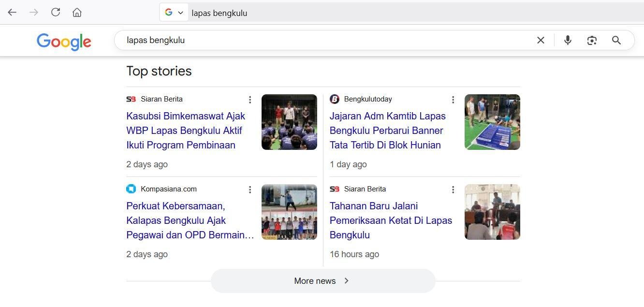Open the Kasubsi Bimkemaswat article link
The height and width of the screenshot is (307, 644).
coord(186,130)
